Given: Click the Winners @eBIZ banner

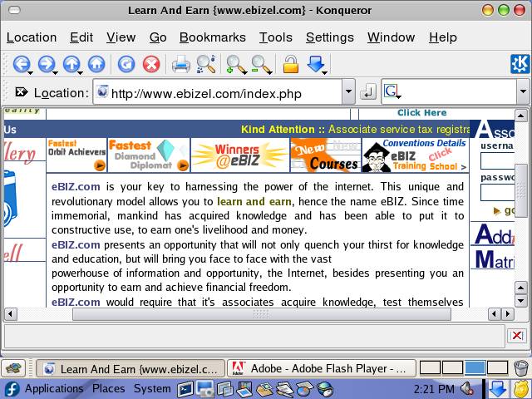Looking at the screenshot, I should (239, 155).
